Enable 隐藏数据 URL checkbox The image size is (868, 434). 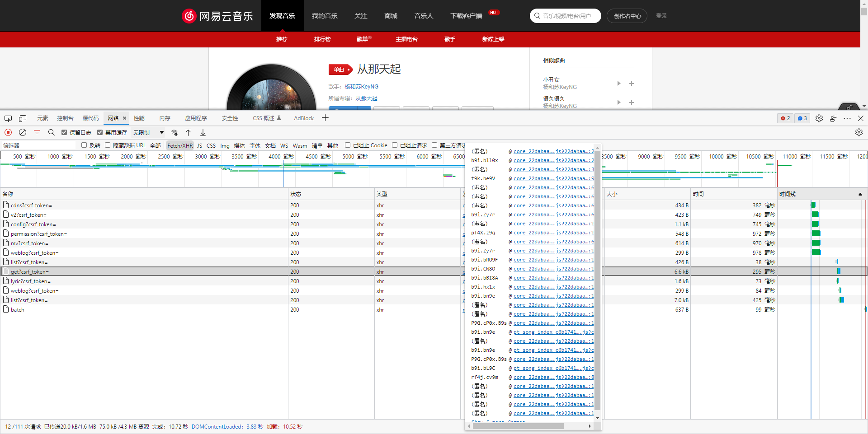[x=108, y=145]
